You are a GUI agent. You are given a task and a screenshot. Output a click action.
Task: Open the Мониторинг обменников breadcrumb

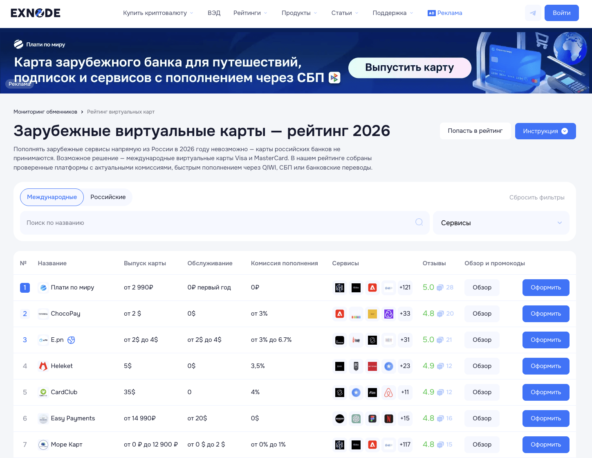(x=45, y=112)
